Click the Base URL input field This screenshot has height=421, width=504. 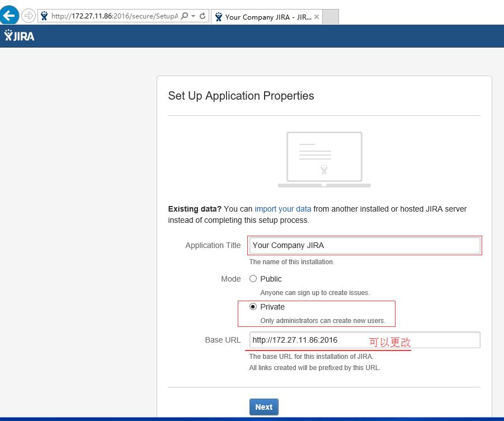[x=365, y=340]
